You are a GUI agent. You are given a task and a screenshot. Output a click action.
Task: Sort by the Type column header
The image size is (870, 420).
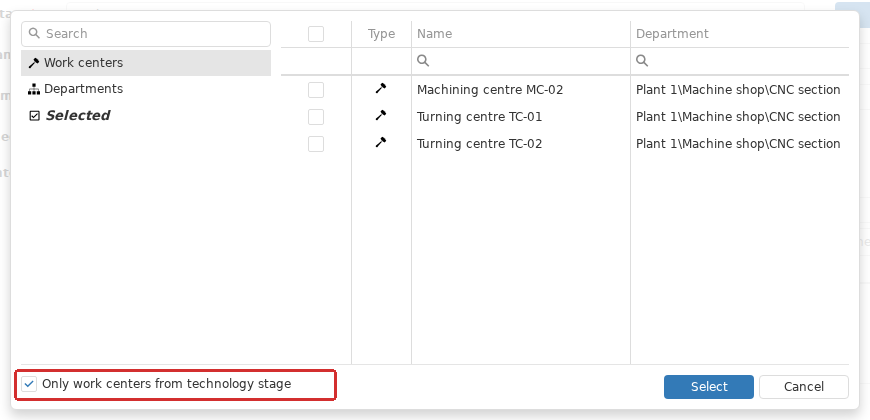(381, 34)
